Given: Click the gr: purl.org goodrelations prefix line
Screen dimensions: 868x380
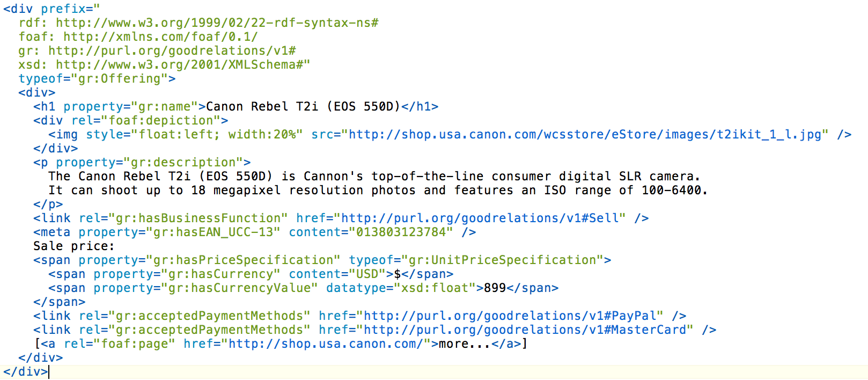Looking at the screenshot, I should pyautogui.click(x=157, y=51).
